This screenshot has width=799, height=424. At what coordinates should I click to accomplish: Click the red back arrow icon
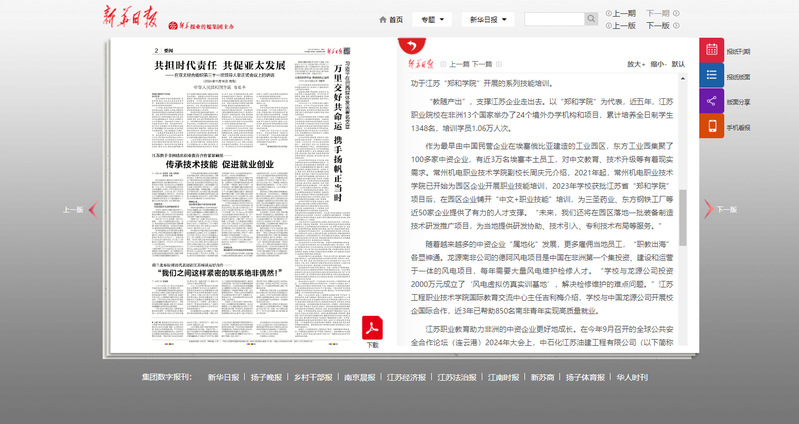coord(408,46)
